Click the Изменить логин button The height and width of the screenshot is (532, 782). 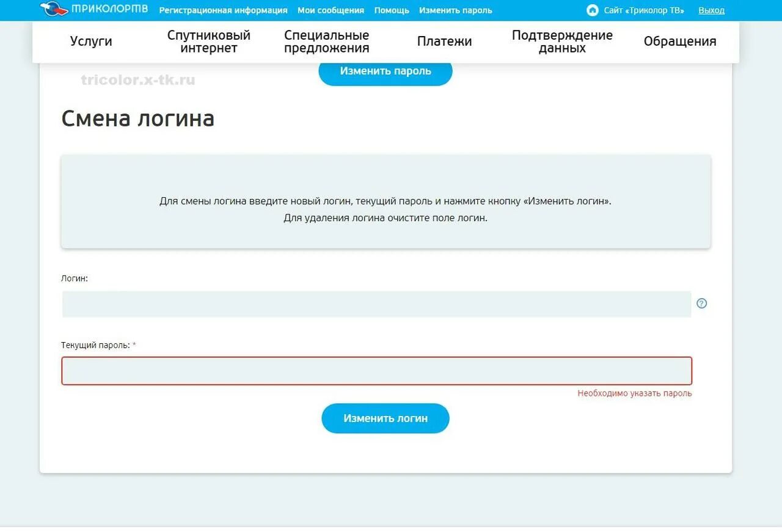click(386, 418)
